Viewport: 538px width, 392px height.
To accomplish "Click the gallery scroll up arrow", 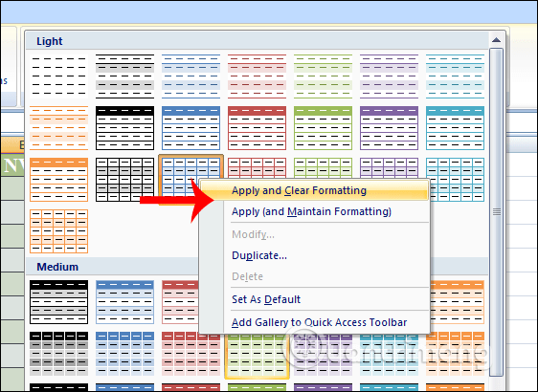I will pos(496,40).
